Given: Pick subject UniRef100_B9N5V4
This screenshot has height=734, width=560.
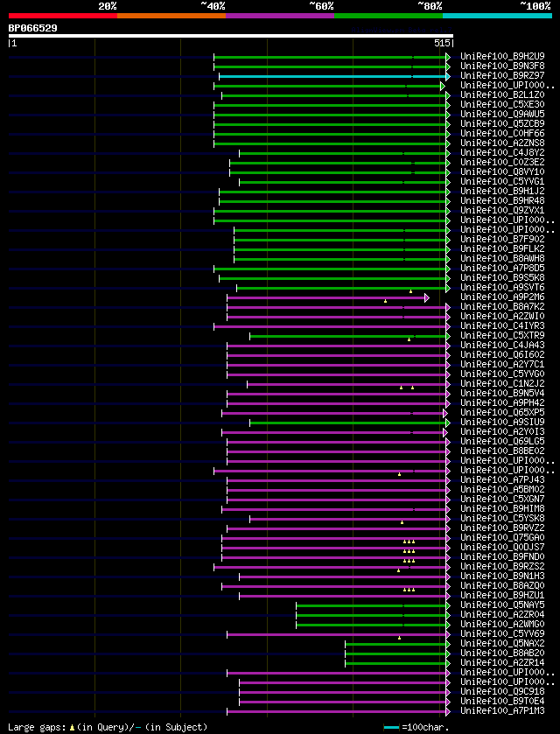Looking at the screenshot, I should pyautogui.click(x=502, y=395).
